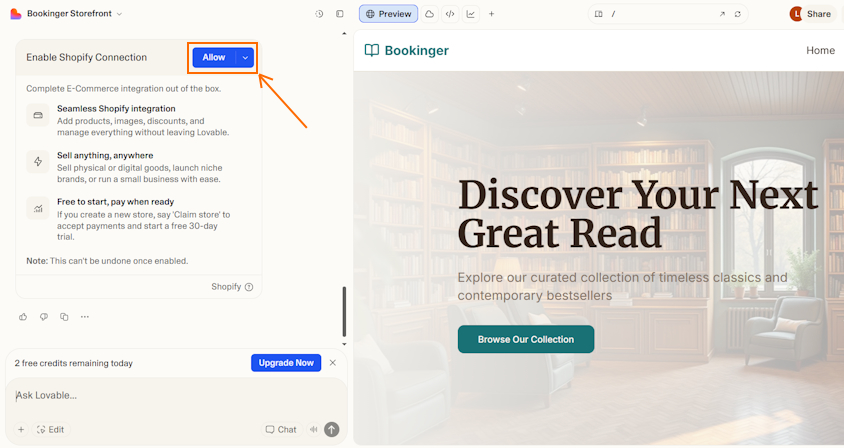Click the Bookinger logo in preview
Image resolution: width=844 pixels, height=448 pixels.
pos(407,51)
